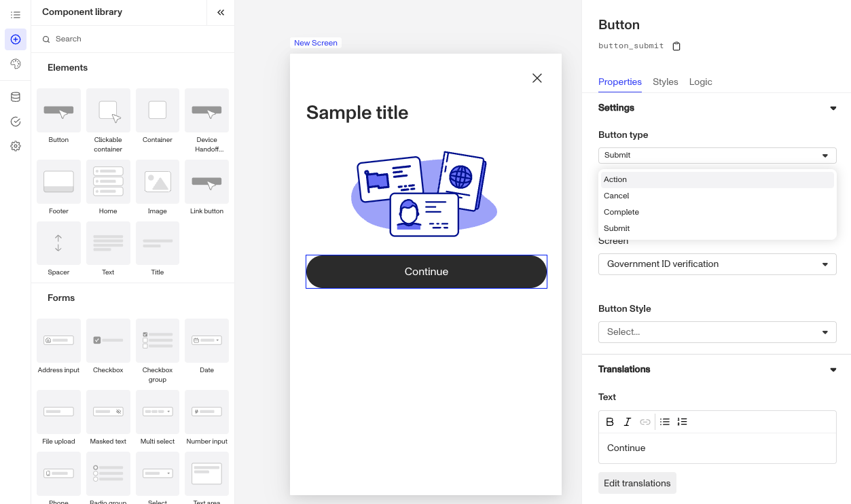The width and height of the screenshot is (851, 504).
Task: Close the preview screen with X
Action: [537, 78]
